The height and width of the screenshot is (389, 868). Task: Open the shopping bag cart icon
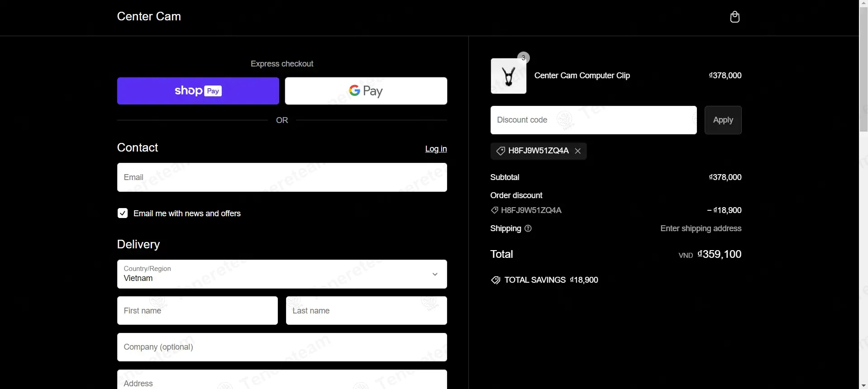735,17
